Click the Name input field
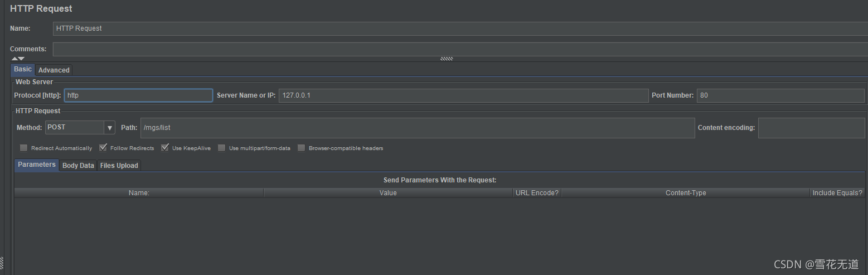The width and height of the screenshot is (868, 275). click(x=460, y=28)
